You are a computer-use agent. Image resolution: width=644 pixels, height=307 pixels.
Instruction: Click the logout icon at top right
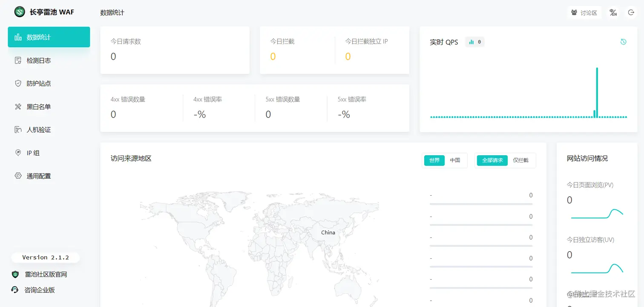(631, 13)
